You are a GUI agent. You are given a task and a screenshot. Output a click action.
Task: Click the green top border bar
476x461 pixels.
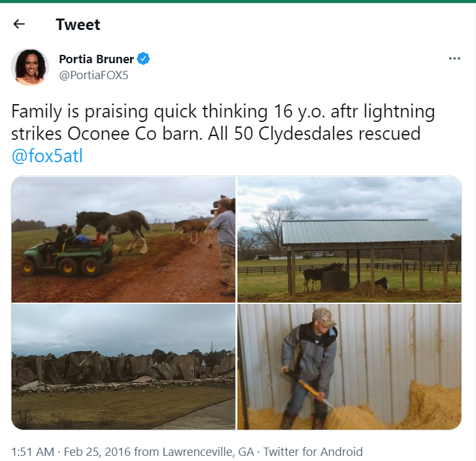click(x=238, y=1)
